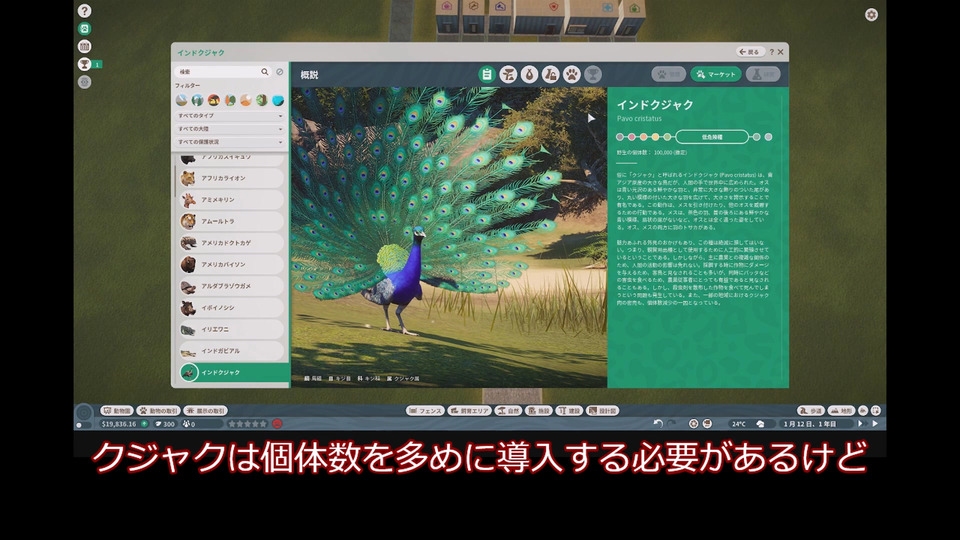Switch to the paw print tab icon
Viewport: 960px width, 540px height.
click(571, 75)
